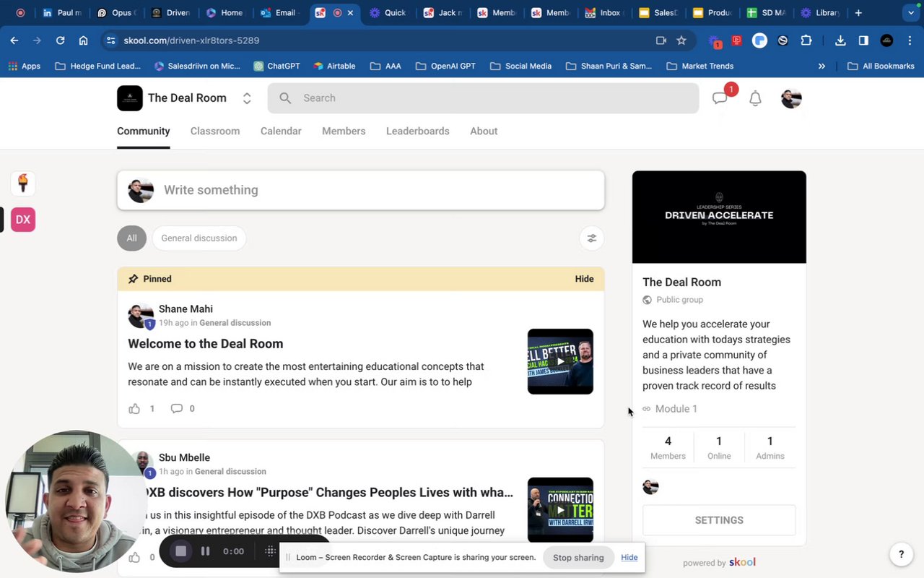Filter feed by General discussion chip

[x=199, y=238]
